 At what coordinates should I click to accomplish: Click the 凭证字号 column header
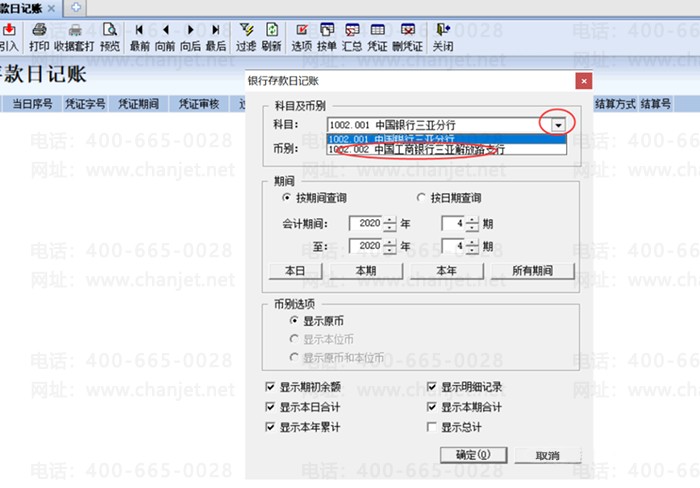coord(85,103)
